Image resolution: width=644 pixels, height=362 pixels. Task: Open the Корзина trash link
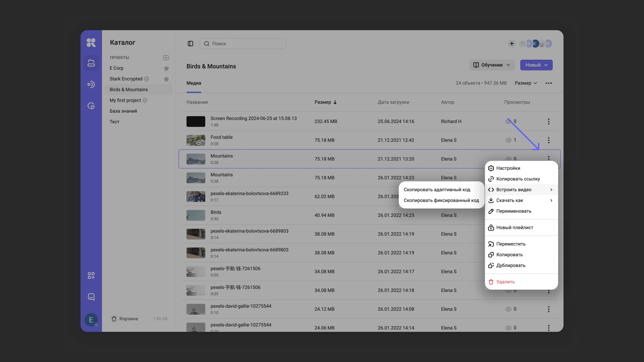pyautogui.click(x=128, y=319)
